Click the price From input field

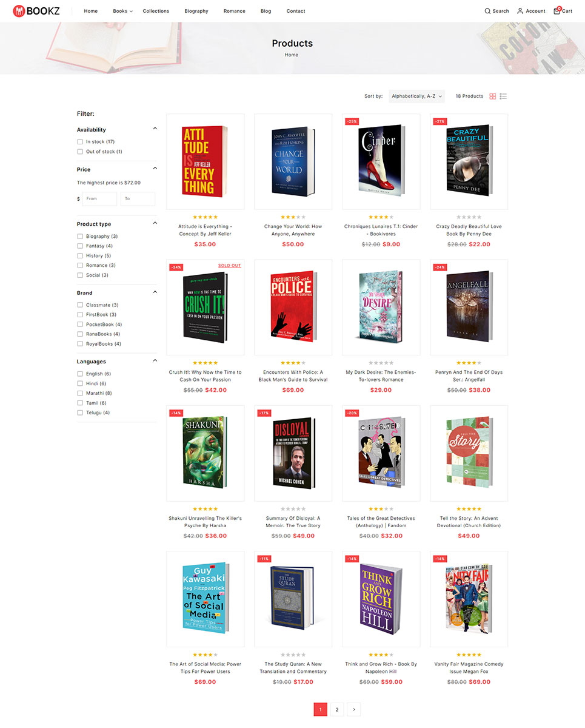coord(99,199)
